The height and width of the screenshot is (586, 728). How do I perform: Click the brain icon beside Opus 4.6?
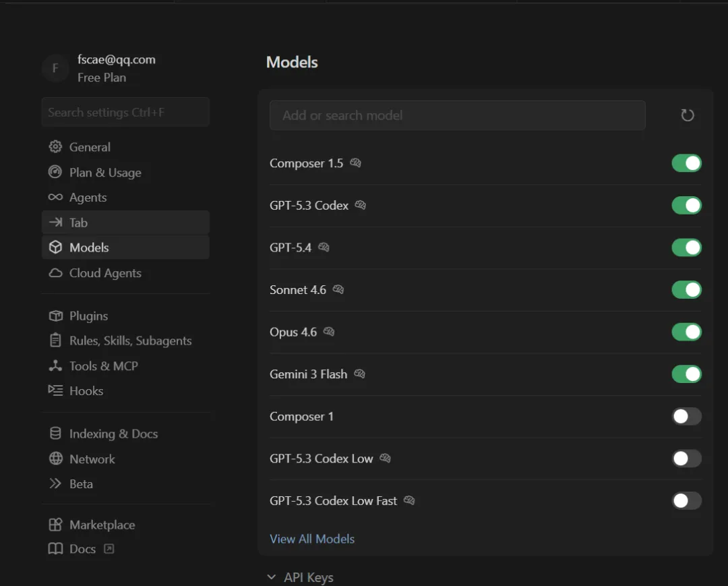(x=329, y=332)
